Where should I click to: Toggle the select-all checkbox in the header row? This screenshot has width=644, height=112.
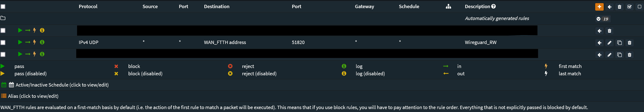3,6
